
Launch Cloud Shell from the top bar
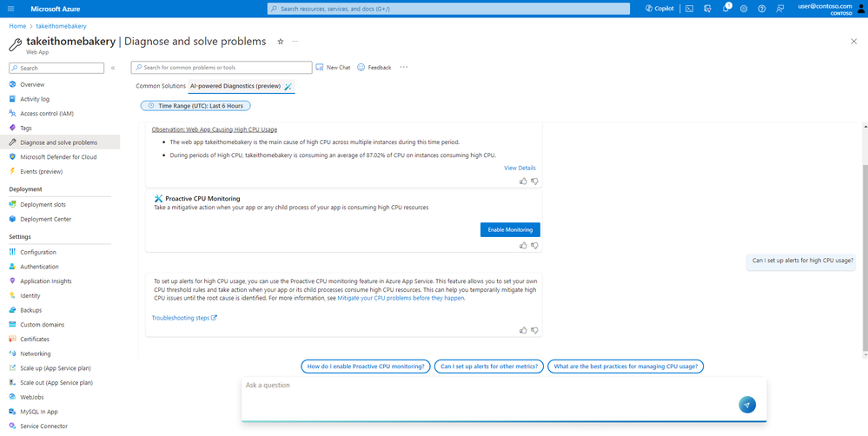pyautogui.click(x=689, y=9)
